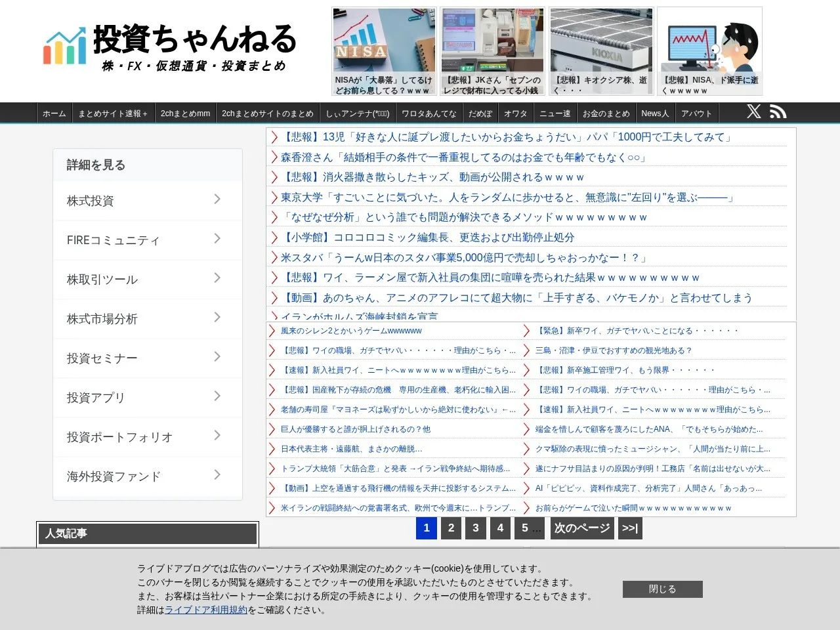Go to page 4 in pagination
Viewport: 840px width, 630px height.
[x=500, y=528]
